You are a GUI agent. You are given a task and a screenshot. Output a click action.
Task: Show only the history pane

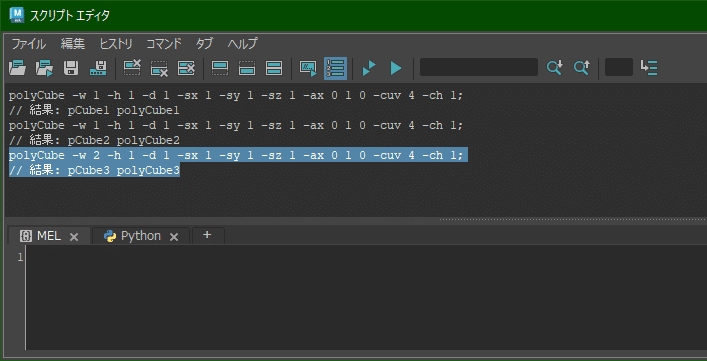click(220, 68)
